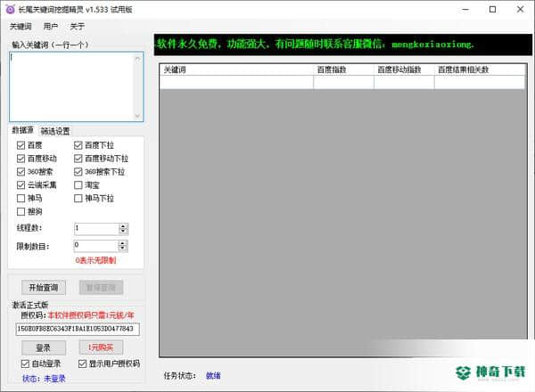This screenshot has height=392, width=535.
Task: Click the 1元购买 button
Action: pos(101,347)
